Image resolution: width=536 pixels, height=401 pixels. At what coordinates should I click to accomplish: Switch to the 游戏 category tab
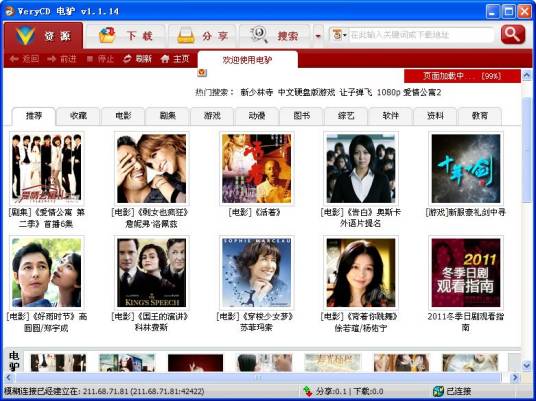[x=212, y=116]
